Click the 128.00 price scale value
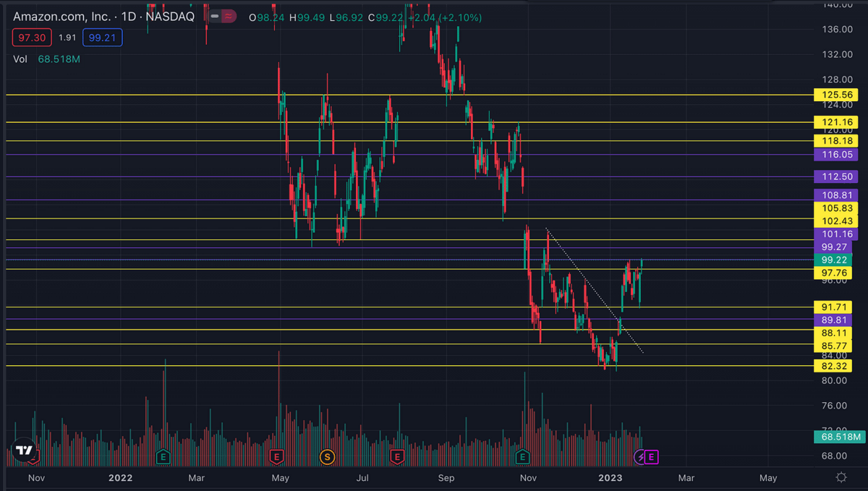868x491 pixels. 835,80
